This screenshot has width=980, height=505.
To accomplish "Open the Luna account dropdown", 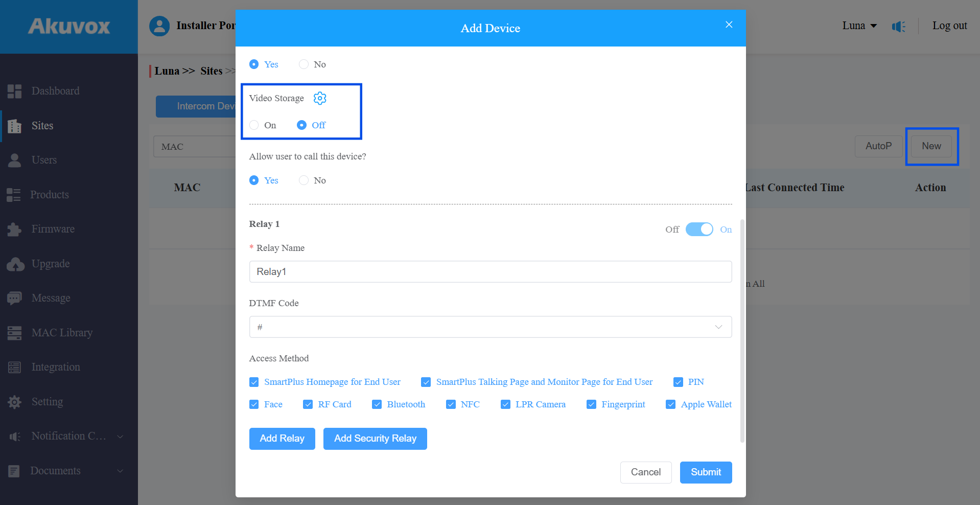I will tap(859, 26).
